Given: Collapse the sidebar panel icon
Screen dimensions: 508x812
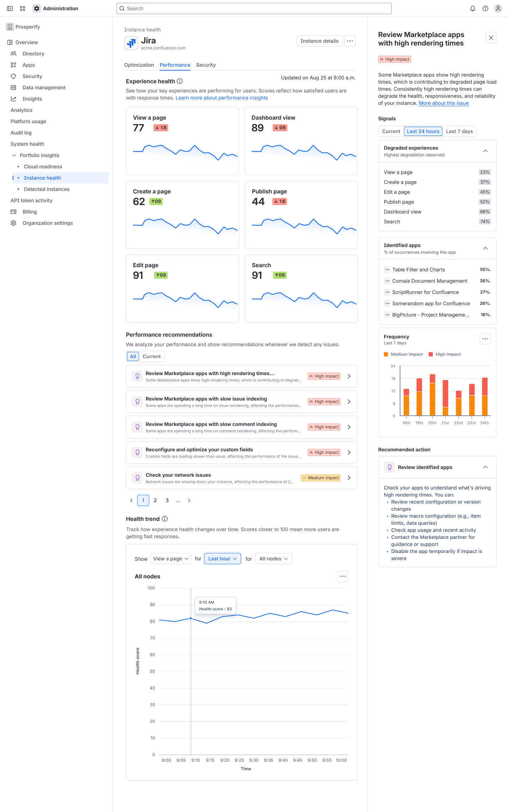Looking at the screenshot, I should click(x=10, y=8).
